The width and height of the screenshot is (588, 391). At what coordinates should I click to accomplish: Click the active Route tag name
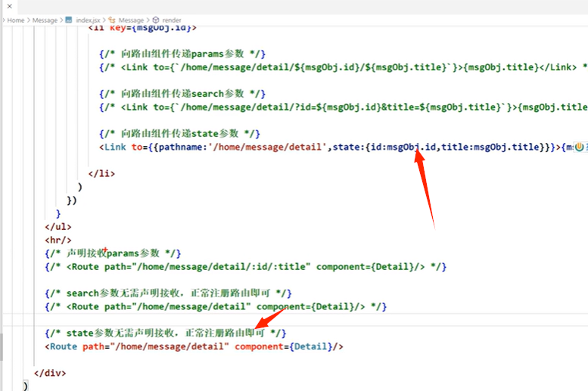click(64, 346)
